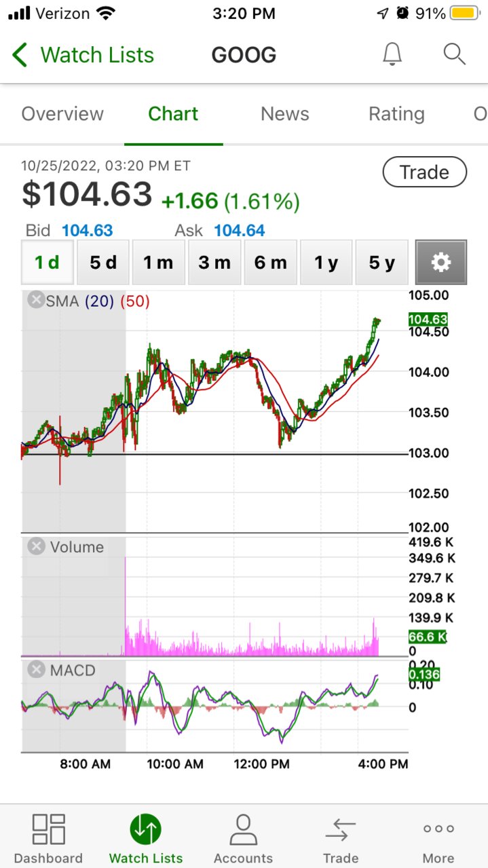Tap the 103.00 price axis label
Viewport: 488px width, 868px height.
(x=429, y=453)
